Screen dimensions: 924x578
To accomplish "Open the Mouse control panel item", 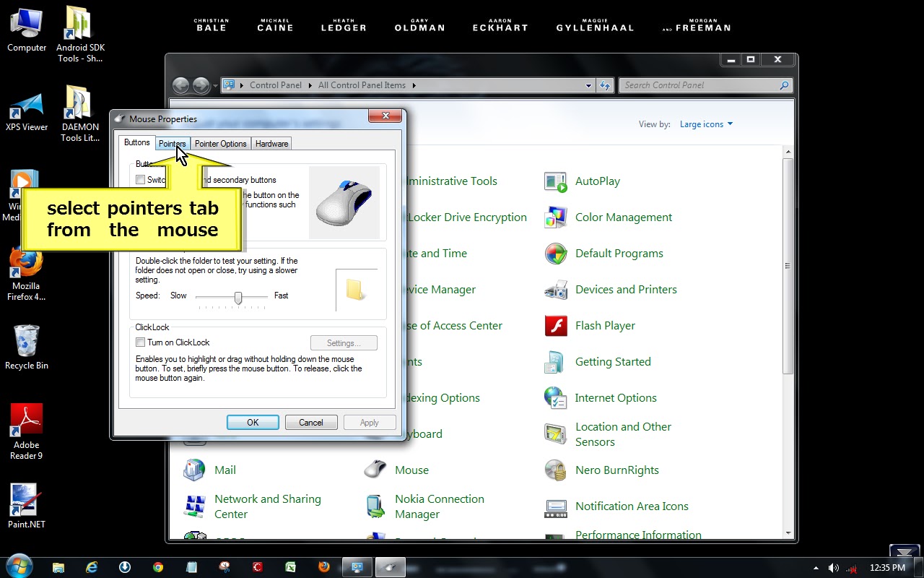I will (x=411, y=470).
